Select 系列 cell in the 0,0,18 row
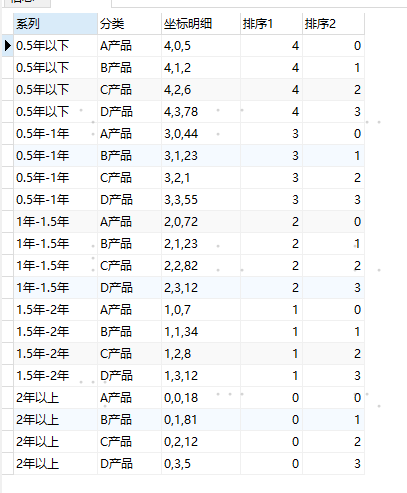The image size is (407, 493). point(55,398)
